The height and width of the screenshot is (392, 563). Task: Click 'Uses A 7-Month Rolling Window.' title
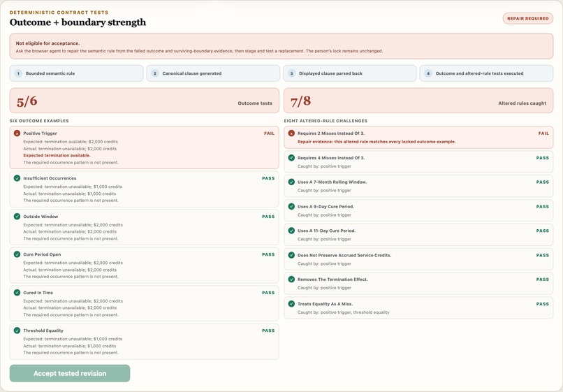pyautogui.click(x=332, y=182)
